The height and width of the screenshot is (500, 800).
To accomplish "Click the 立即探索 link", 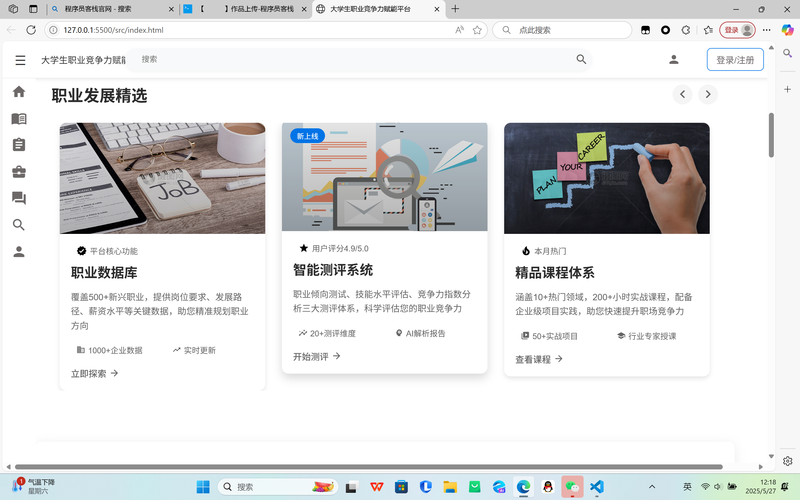I will click(x=94, y=373).
